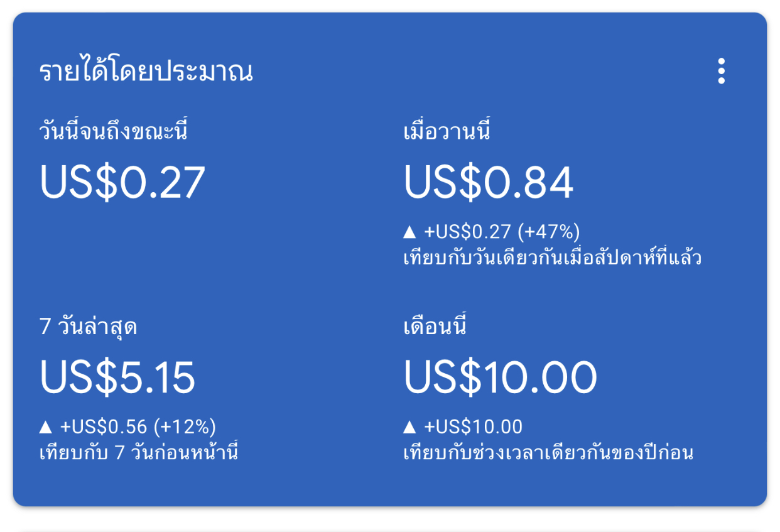The height and width of the screenshot is (532, 780).
Task: Click the เทียบกับ 7 วันก่อนหน้านี้ comparison text
Action: click(139, 452)
